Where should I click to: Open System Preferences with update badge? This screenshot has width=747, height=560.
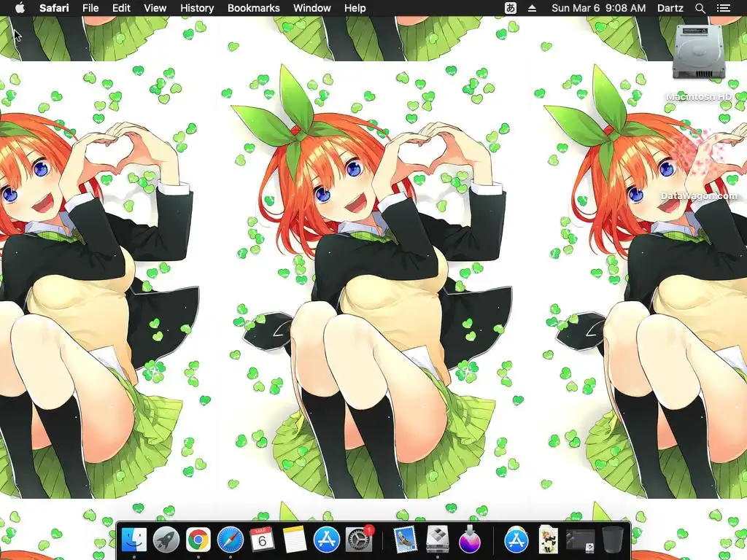tap(359, 540)
